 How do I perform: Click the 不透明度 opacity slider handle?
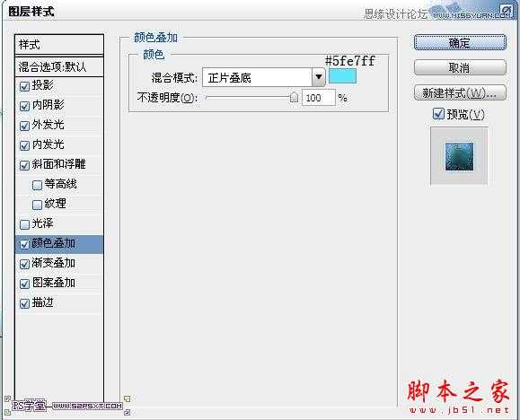point(294,98)
